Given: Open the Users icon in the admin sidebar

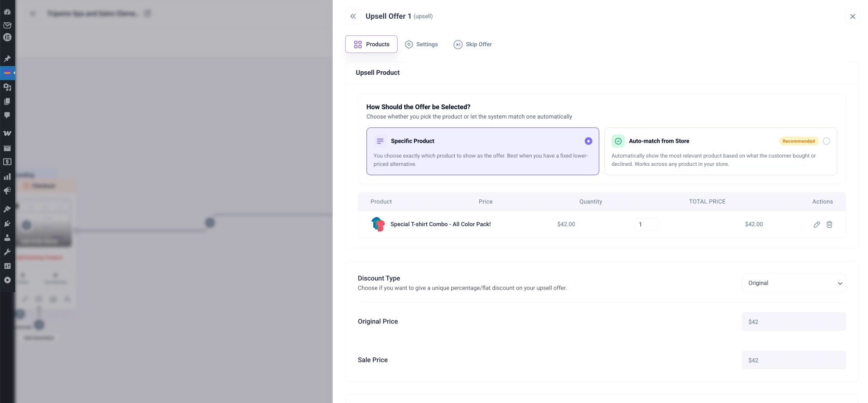Looking at the screenshot, I should point(7,238).
